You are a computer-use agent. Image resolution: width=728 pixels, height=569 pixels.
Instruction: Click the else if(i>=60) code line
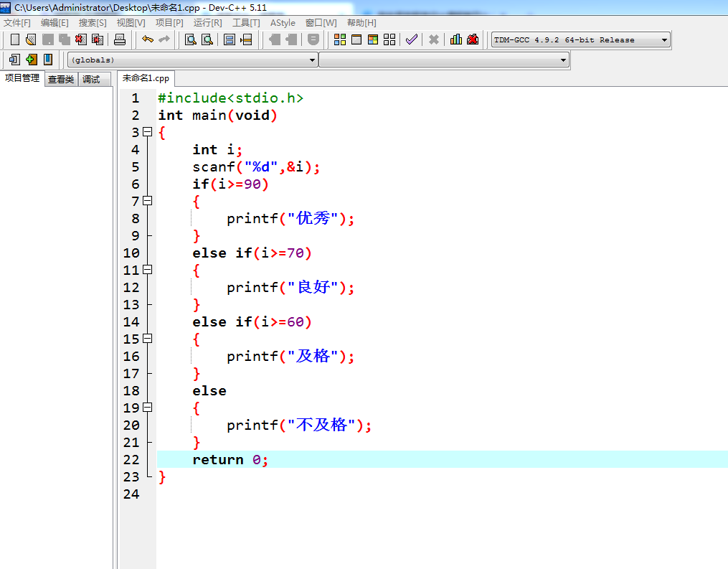[x=252, y=321]
